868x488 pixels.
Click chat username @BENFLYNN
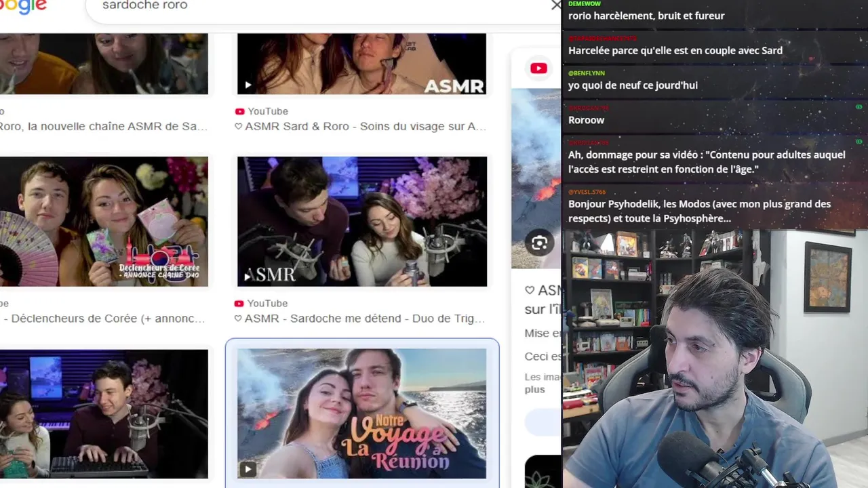[x=587, y=73]
